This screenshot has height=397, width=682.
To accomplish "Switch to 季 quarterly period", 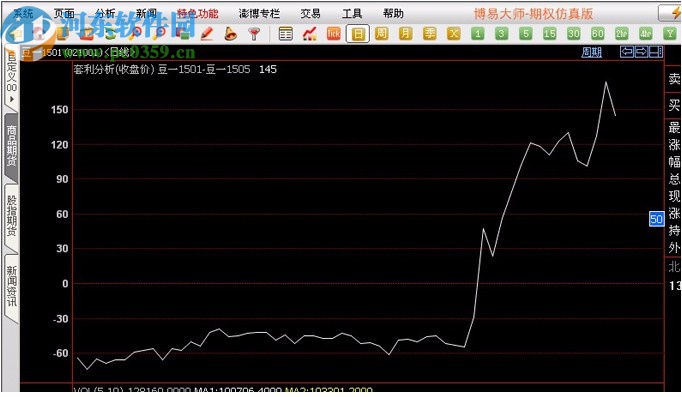I will pos(430,33).
